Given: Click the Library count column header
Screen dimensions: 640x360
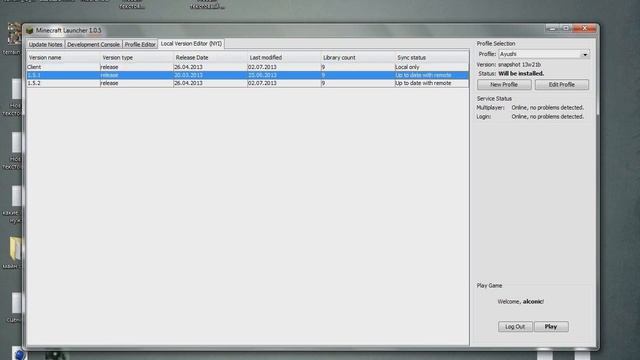Looking at the screenshot, I should click(x=358, y=58).
